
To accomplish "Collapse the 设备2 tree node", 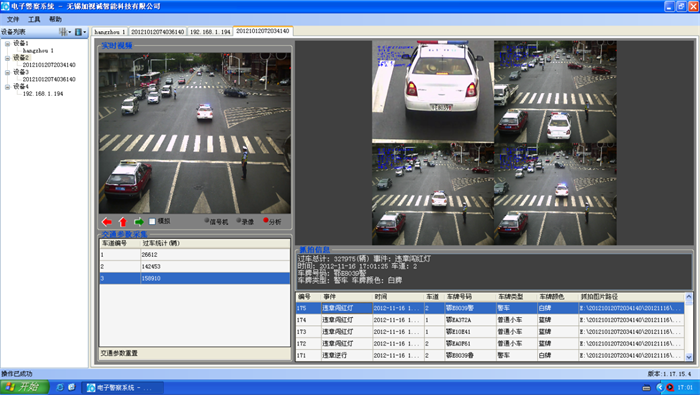I will pyautogui.click(x=7, y=58).
